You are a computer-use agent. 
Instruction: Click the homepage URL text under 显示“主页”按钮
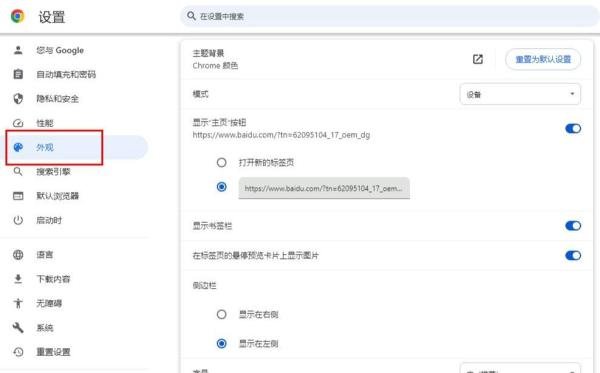click(x=281, y=135)
